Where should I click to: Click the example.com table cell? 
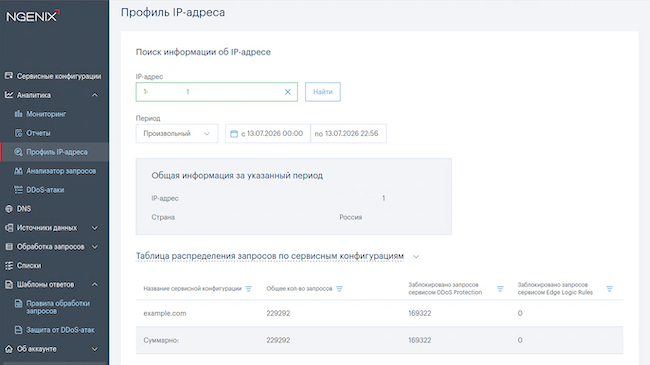click(x=165, y=313)
